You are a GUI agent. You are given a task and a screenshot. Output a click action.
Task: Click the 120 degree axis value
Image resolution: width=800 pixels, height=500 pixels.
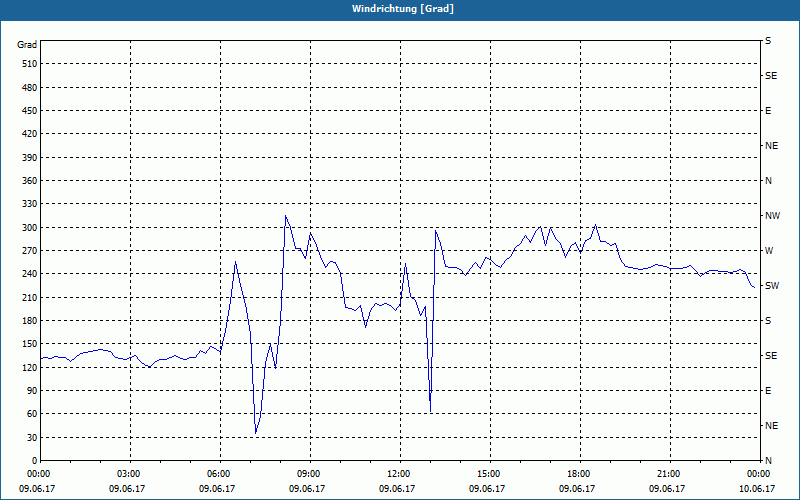click(x=30, y=367)
